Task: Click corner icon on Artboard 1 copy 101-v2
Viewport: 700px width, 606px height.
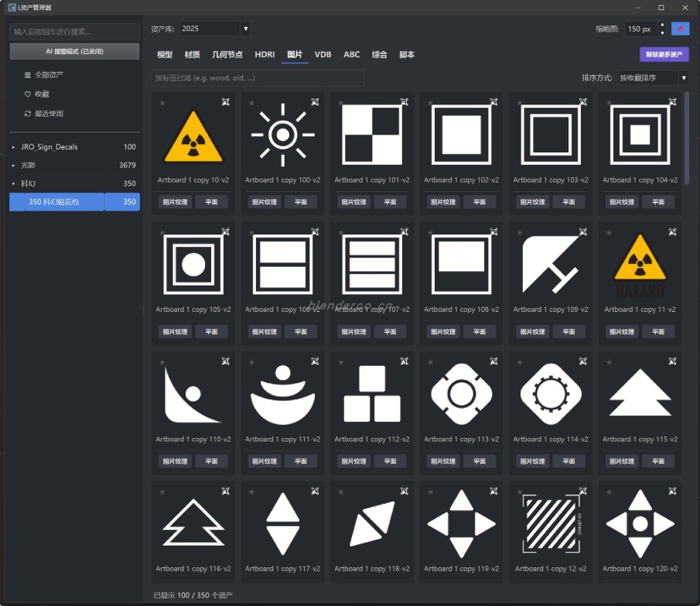Action: [x=404, y=102]
